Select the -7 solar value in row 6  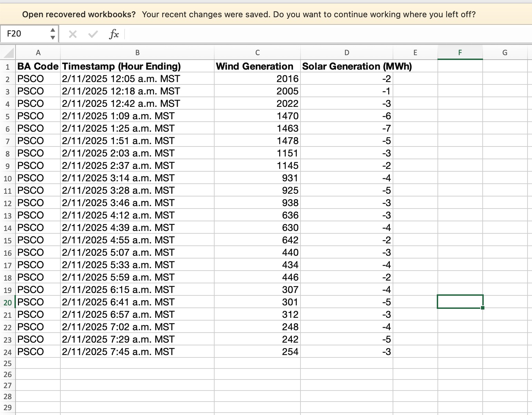click(x=347, y=128)
